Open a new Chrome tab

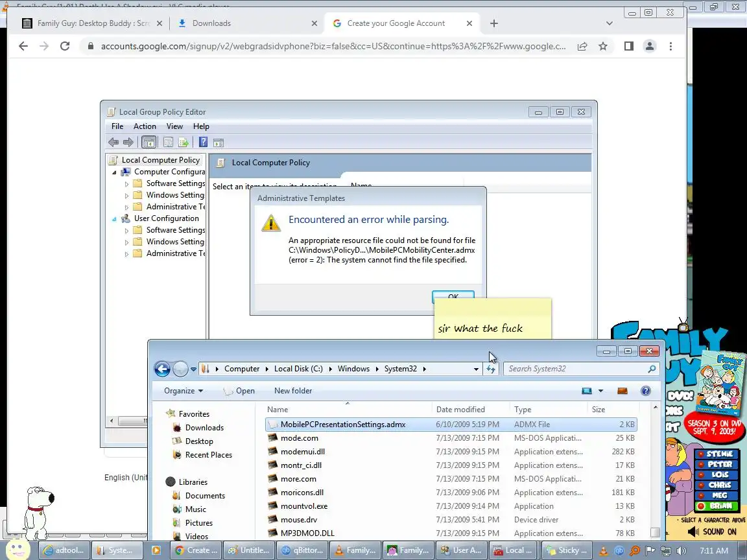coord(494,23)
